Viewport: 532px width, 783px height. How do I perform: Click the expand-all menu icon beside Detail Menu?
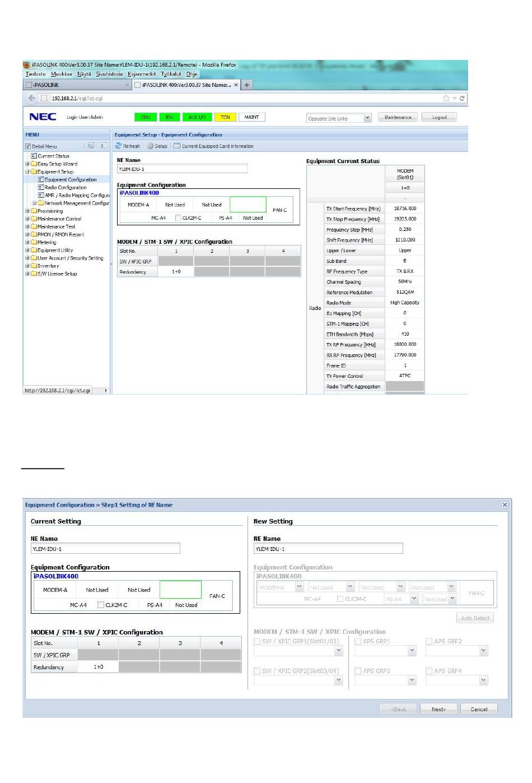click(x=91, y=146)
